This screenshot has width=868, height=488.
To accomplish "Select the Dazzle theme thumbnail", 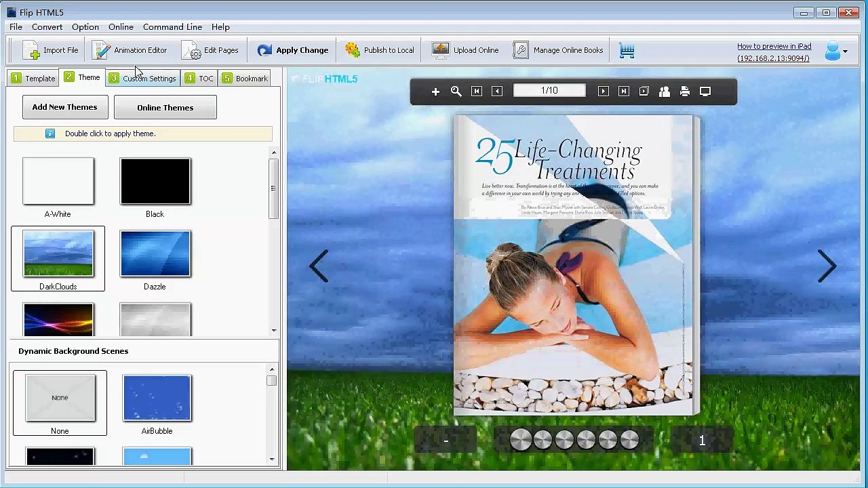I will [x=155, y=253].
